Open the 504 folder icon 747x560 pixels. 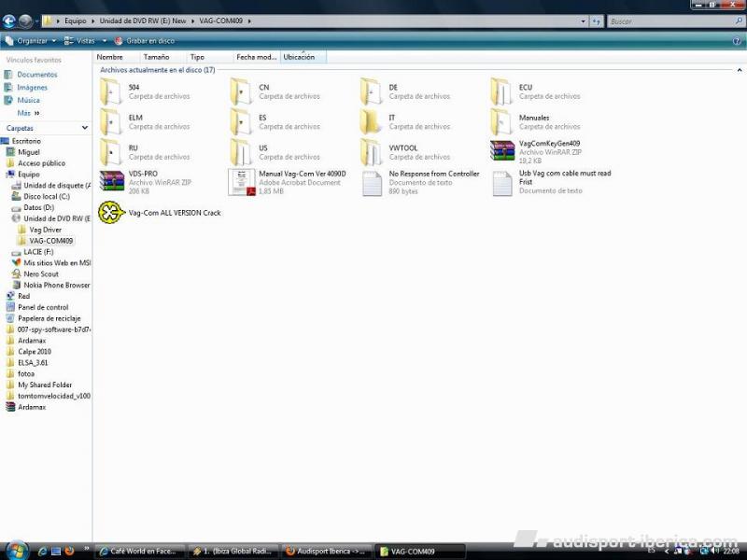(x=111, y=91)
